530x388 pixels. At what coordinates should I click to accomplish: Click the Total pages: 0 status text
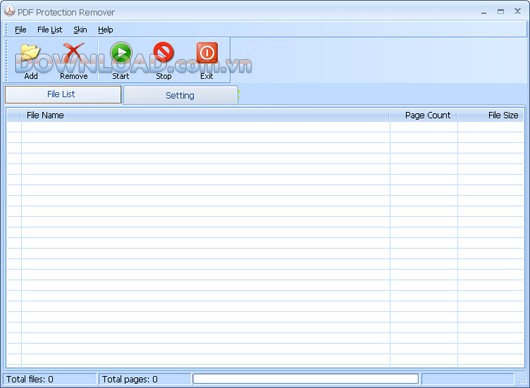(130, 379)
